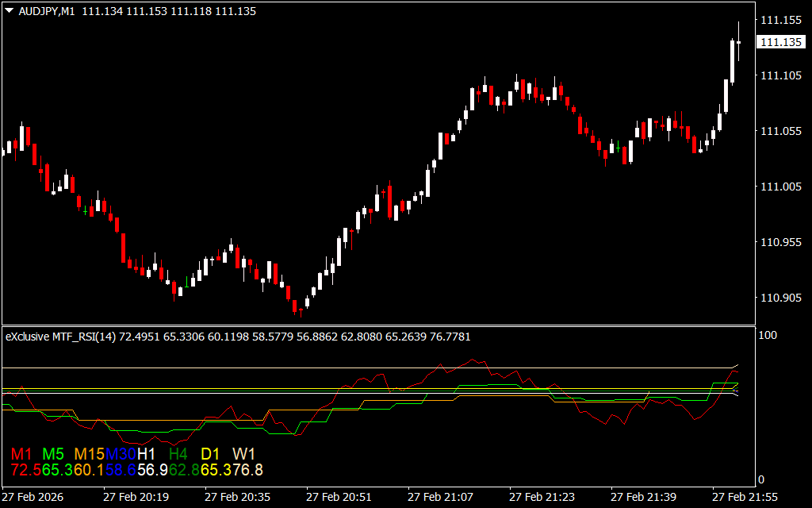
Task: Select the yellow D1 timeframe label
Action: point(210,454)
